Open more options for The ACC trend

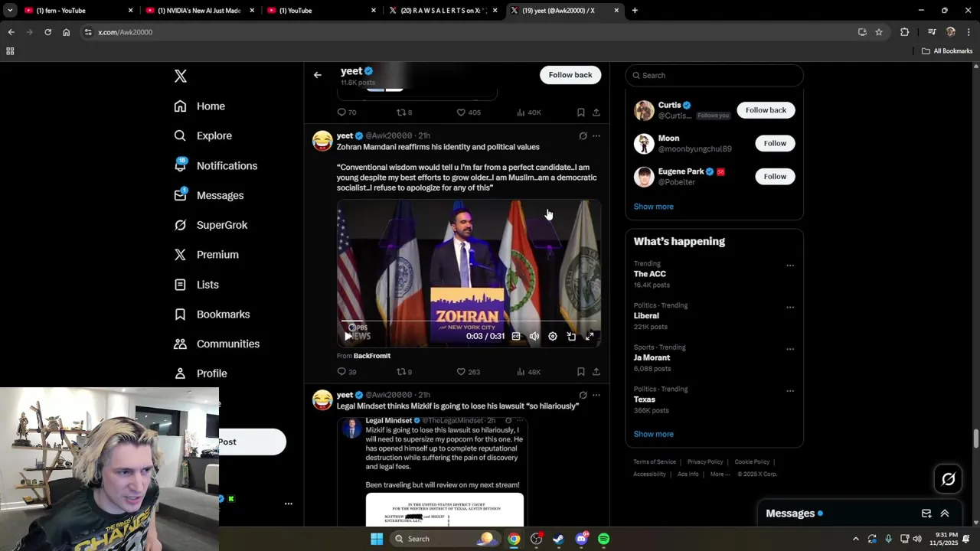(x=790, y=266)
